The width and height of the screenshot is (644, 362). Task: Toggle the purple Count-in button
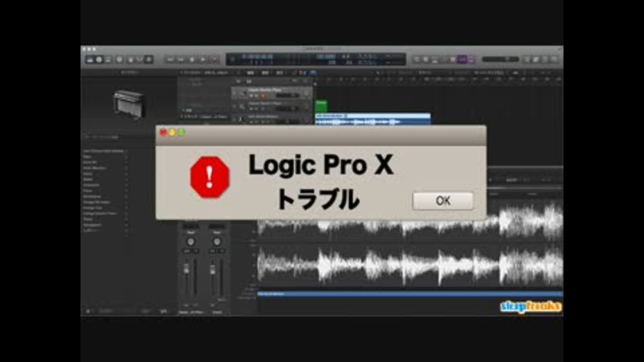[x=462, y=60]
